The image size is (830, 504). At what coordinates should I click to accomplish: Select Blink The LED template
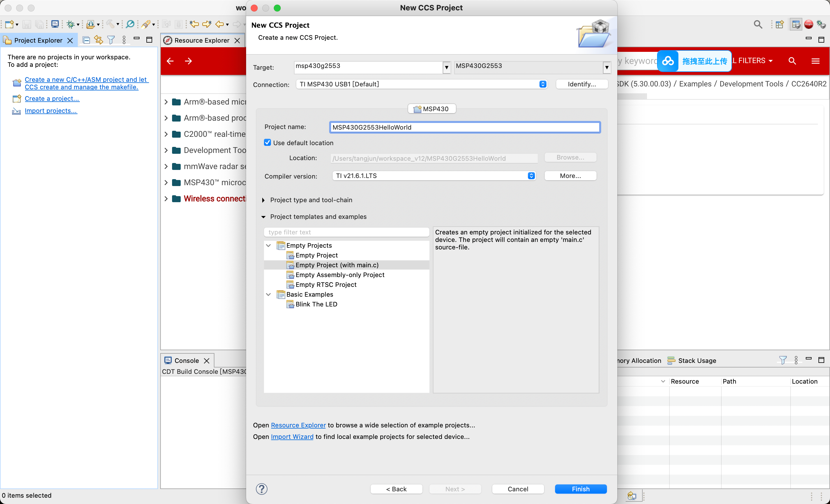pyautogui.click(x=316, y=304)
